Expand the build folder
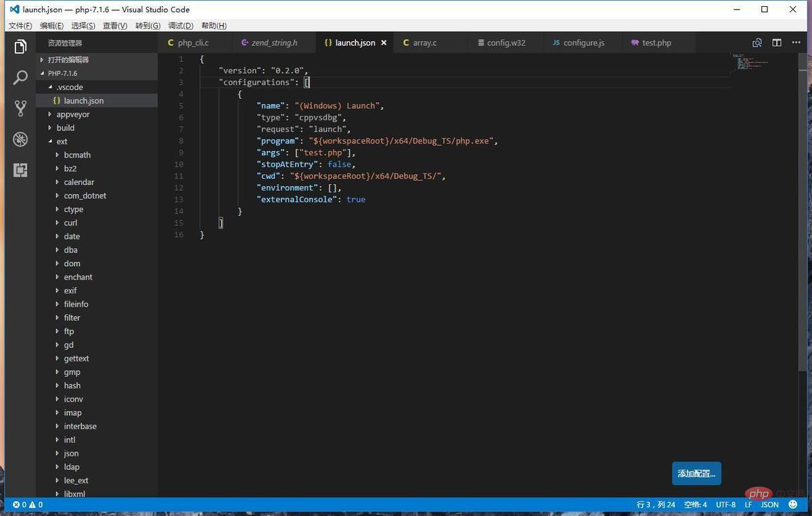The width and height of the screenshot is (812, 516). click(97, 128)
